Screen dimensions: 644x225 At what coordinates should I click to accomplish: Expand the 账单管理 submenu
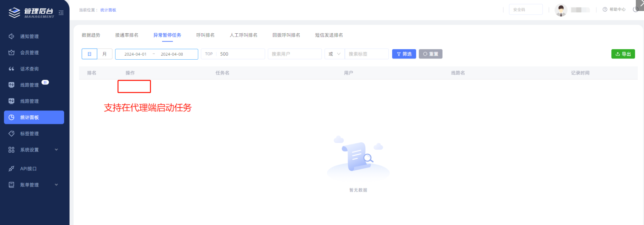pyautogui.click(x=56, y=185)
